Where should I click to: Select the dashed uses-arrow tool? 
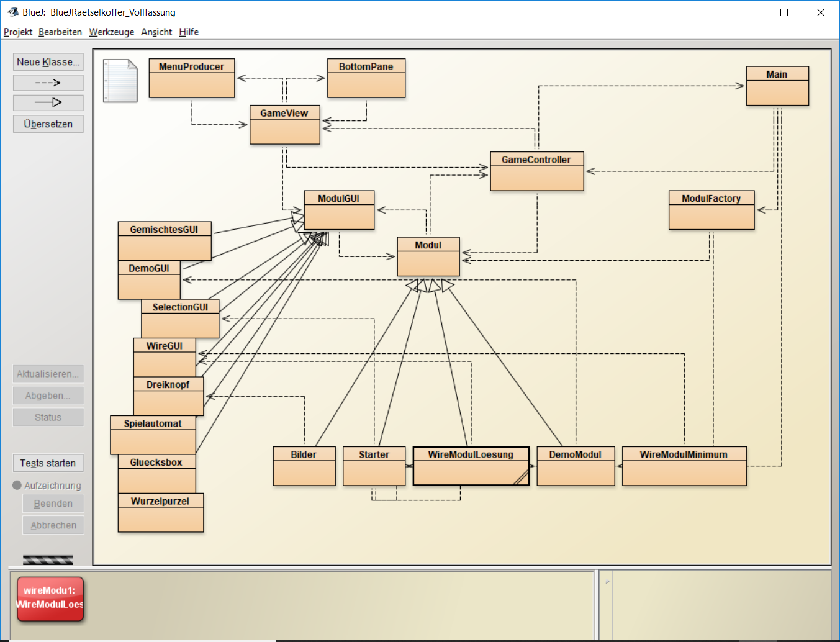coord(48,83)
